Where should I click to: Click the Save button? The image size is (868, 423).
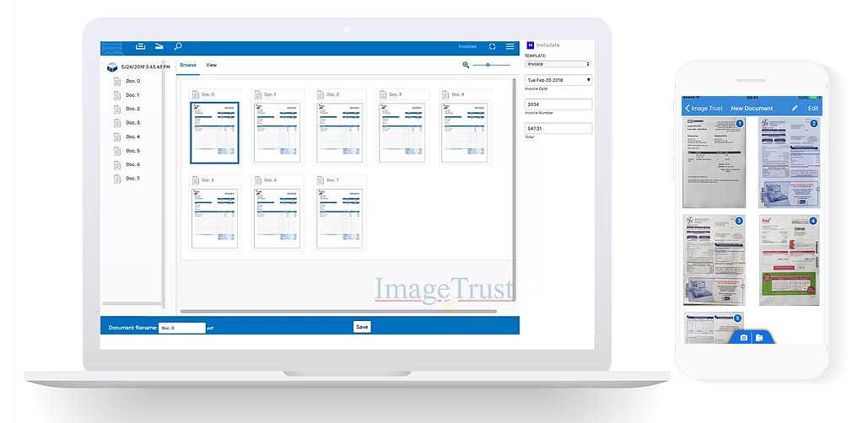362,327
